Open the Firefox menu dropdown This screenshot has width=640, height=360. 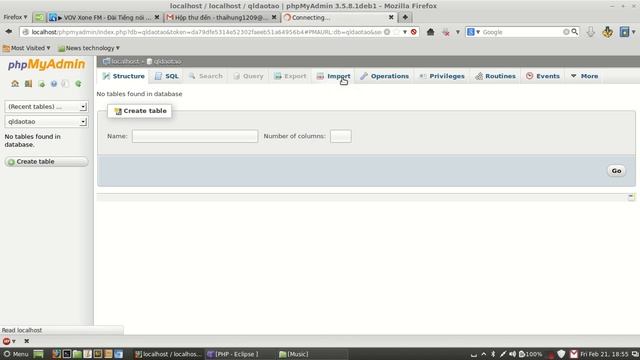(x=15, y=17)
